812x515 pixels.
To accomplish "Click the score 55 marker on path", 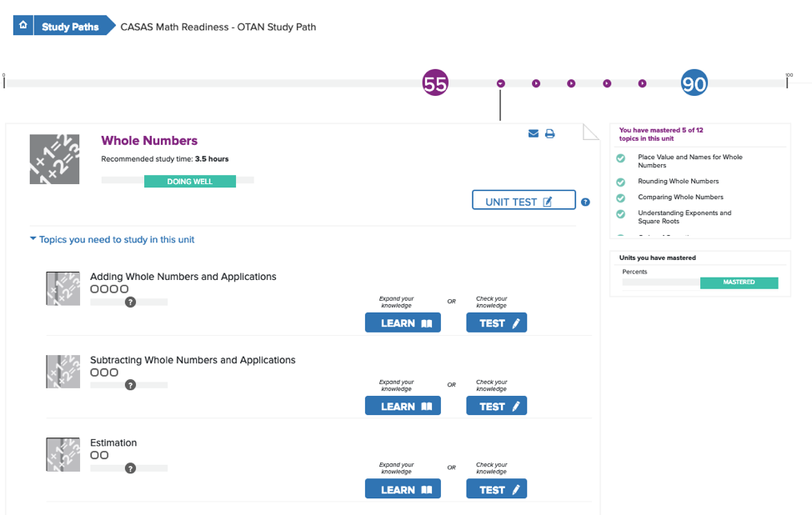I will 435,82.
